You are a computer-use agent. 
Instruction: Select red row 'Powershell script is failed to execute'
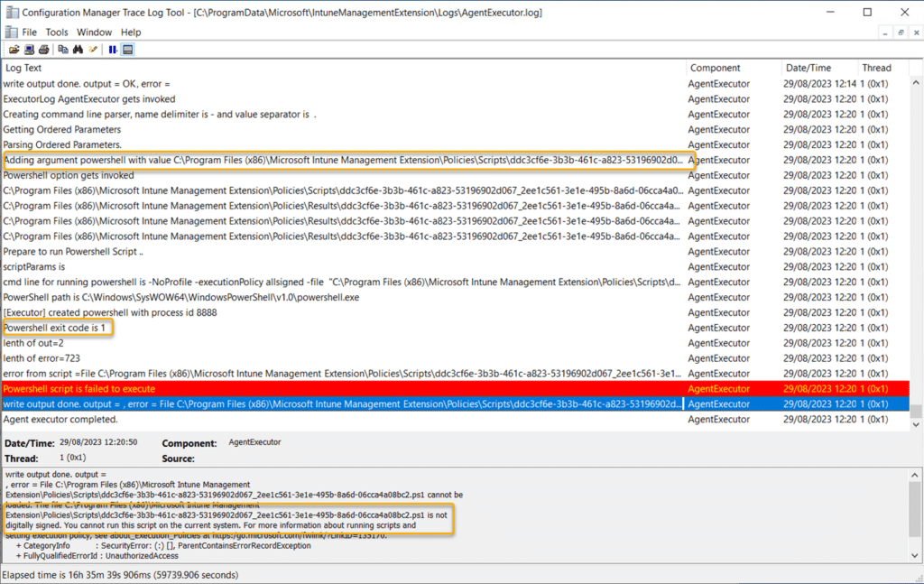(x=456, y=389)
